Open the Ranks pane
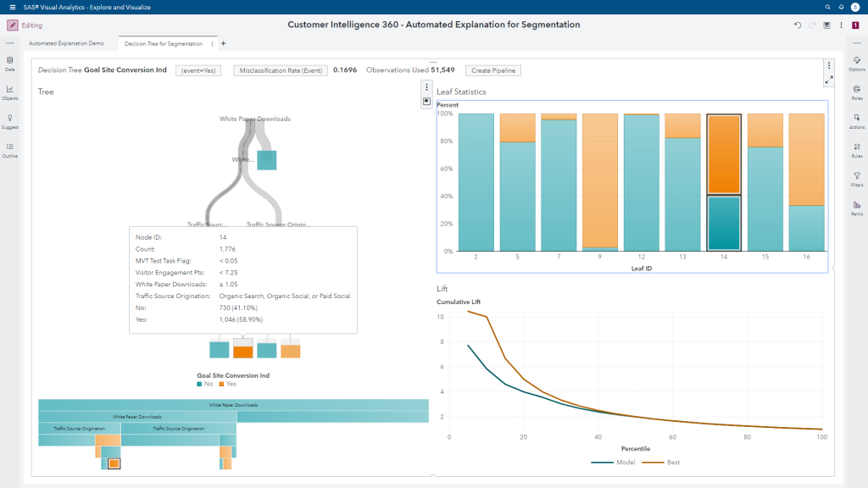This screenshot has width=868, height=488. 857,208
